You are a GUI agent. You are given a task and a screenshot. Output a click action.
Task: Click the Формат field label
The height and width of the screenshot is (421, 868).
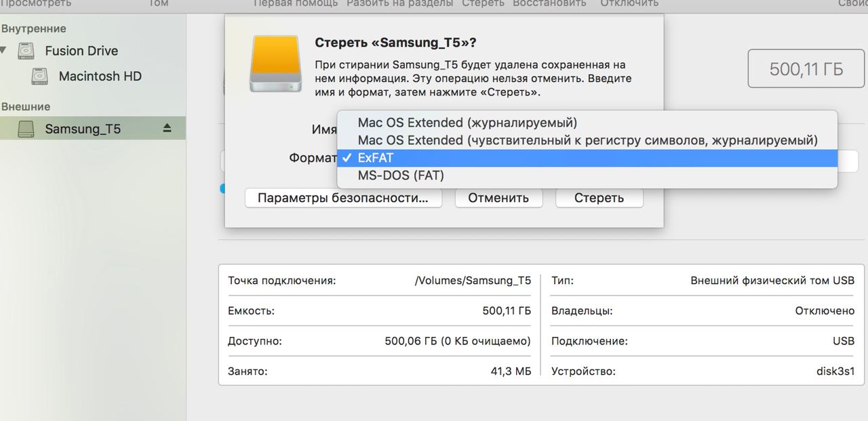click(x=313, y=158)
